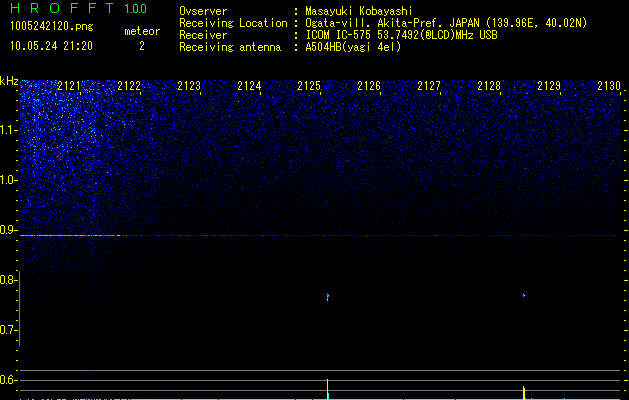
Task: Click the 2130 time marker
Action: tap(609, 86)
